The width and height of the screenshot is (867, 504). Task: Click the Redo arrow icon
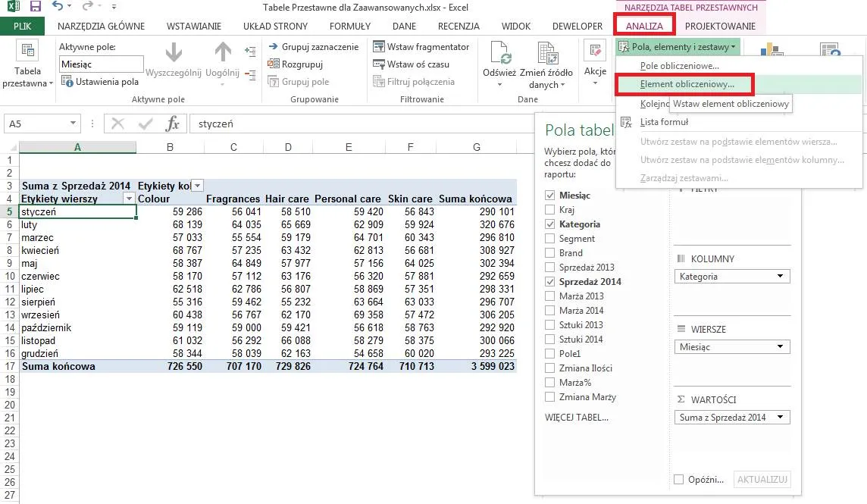[x=87, y=7]
